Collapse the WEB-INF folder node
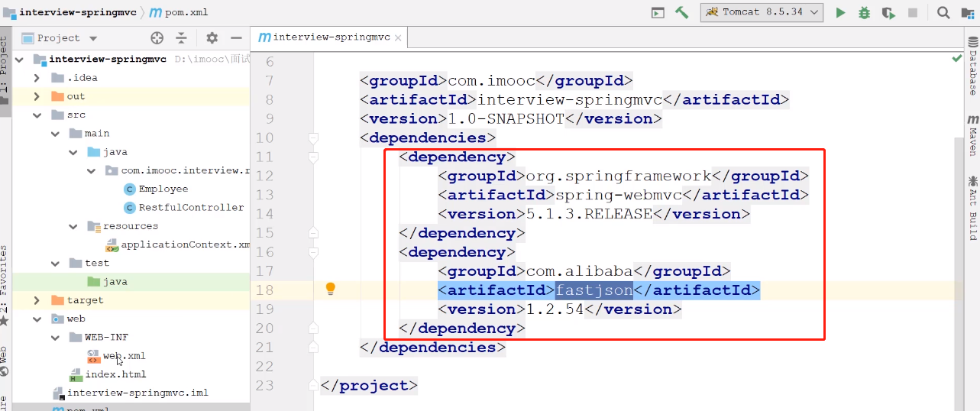 point(55,337)
